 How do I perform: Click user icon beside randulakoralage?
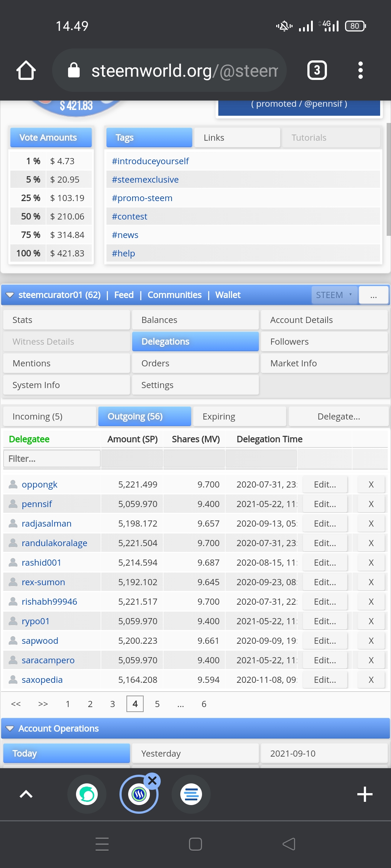point(13,543)
